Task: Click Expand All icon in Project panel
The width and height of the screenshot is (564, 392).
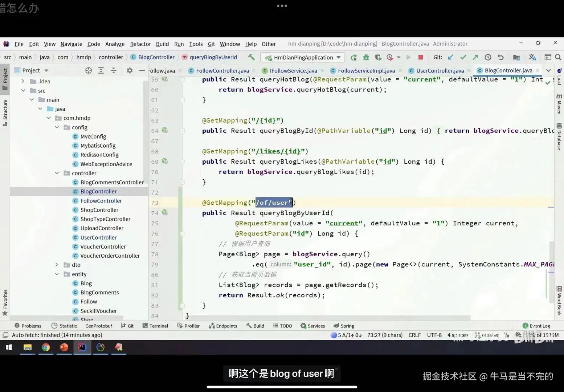Action: pos(101,70)
